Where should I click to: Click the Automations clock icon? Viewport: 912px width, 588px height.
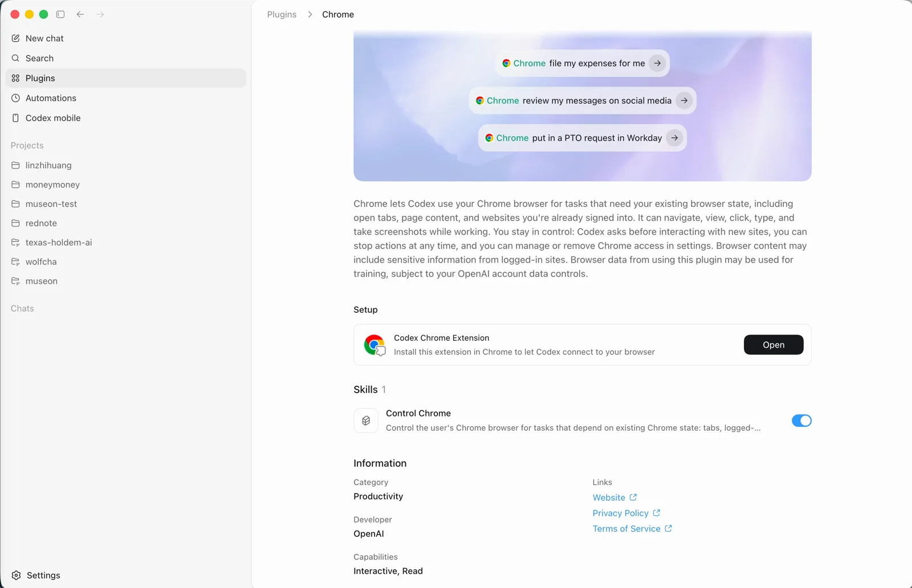pyautogui.click(x=15, y=98)
